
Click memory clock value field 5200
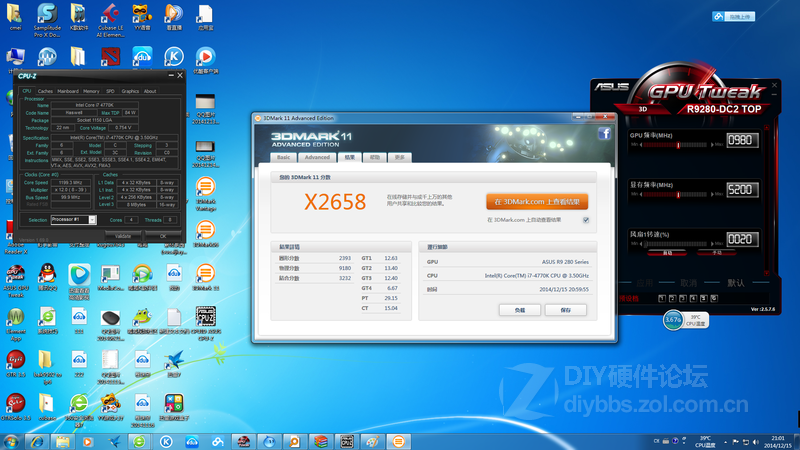(742, 190)
